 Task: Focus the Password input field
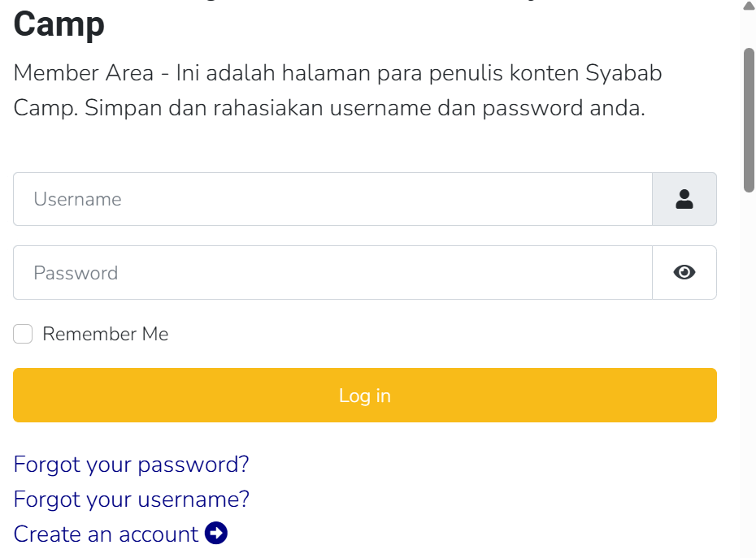(x=332, y=273)
